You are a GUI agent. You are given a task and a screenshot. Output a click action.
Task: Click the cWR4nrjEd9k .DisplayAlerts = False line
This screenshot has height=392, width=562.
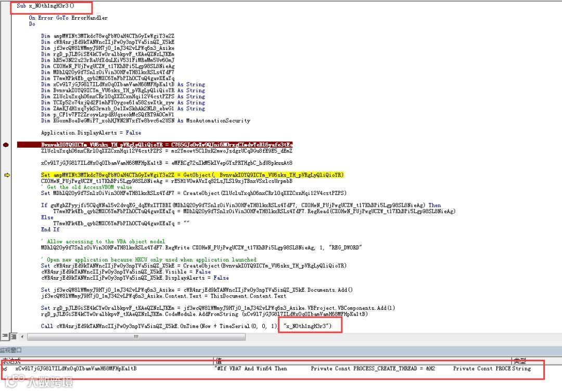(135, 278)
